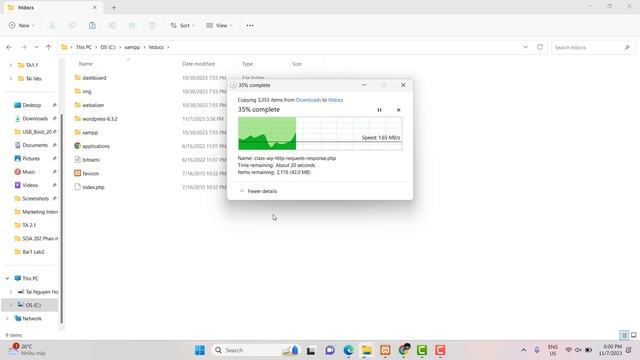Click the taskbar Search box

pos(256,350)
